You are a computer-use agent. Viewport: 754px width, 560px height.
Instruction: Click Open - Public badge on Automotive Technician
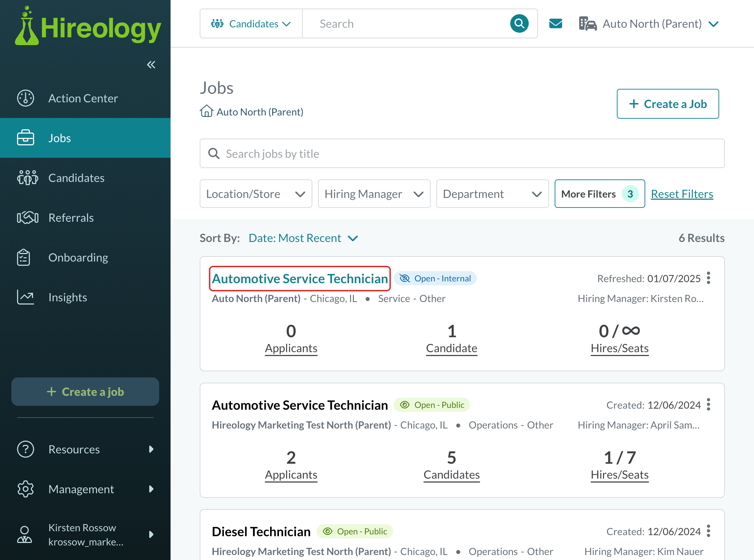click(x=432, y=405)
